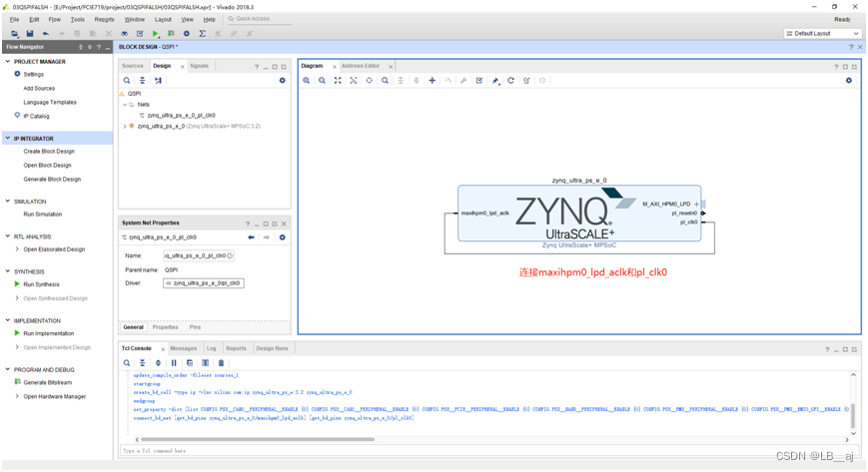Collapse the PROJECT MANAGER section
The width and height of the screenshot is (868, 472).
pyautogui.click(x=8, y=62)
